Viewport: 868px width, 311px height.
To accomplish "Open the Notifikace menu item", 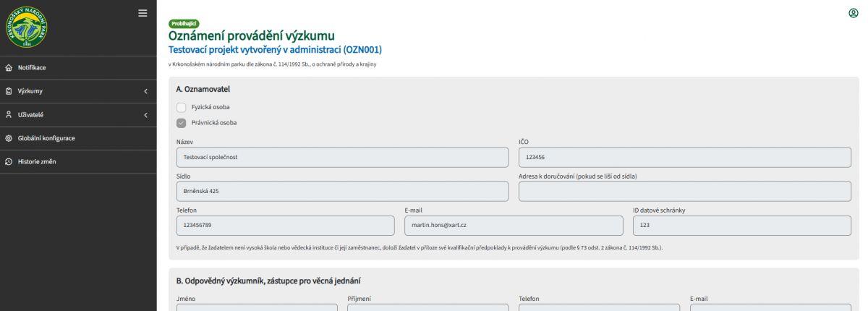I will [32, 68].
